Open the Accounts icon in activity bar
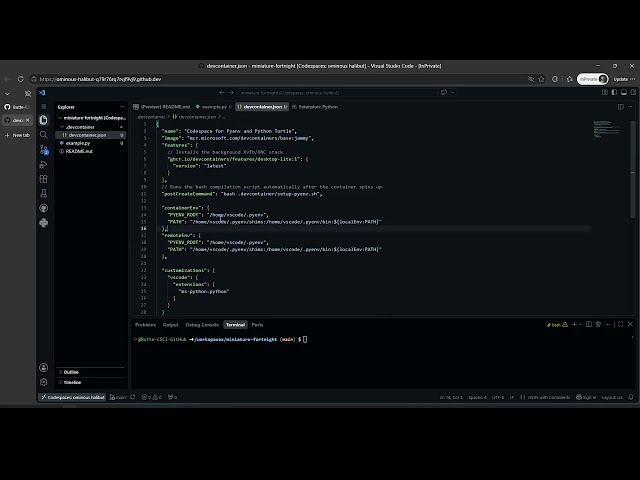640x480 pixels. (x=44, y=368)
